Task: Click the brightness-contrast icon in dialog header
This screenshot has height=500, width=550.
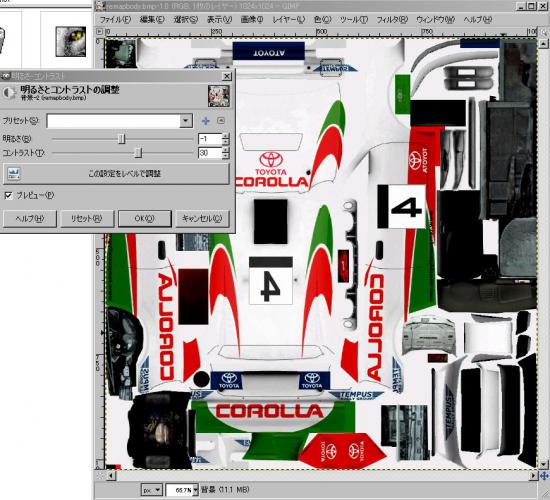Action: pyautogui.click(x=9, y=93)
